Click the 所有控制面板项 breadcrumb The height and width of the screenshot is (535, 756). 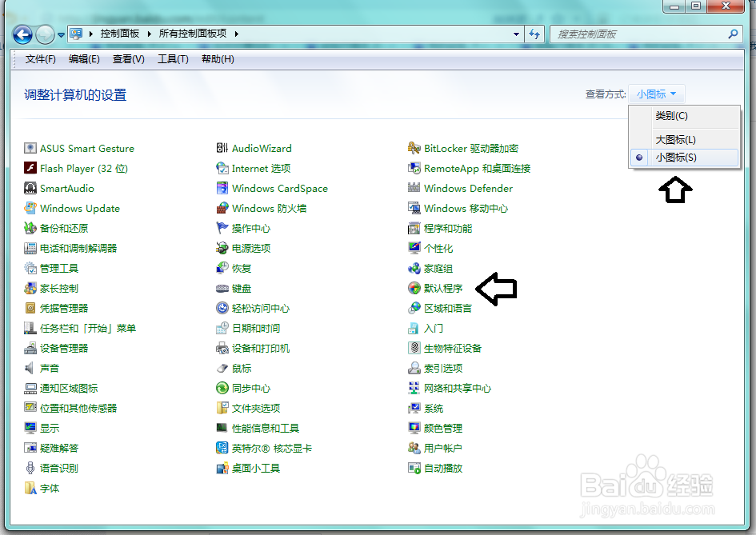pyautogui.click(x=193, y=34)
